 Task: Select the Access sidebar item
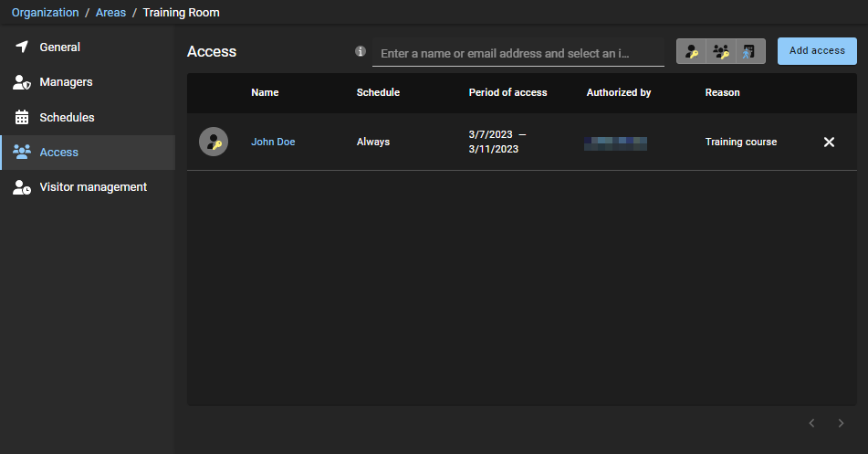(x=58, y=152)
